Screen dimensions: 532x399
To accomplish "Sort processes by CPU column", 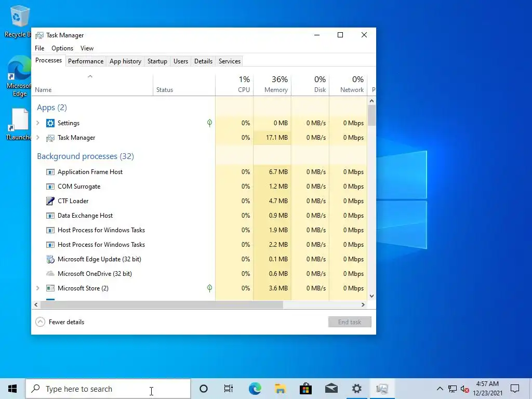I will [234, 85].
